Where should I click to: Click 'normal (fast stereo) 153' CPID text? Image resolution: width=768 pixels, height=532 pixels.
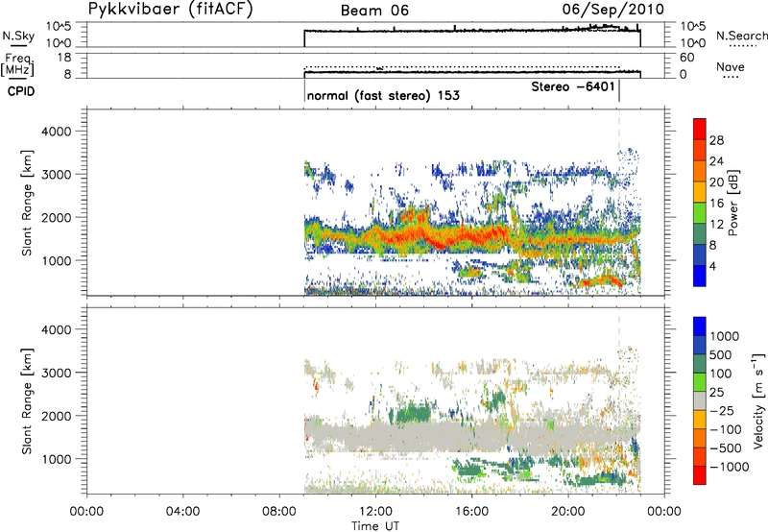pyautogui.click(x=383, y=95)
